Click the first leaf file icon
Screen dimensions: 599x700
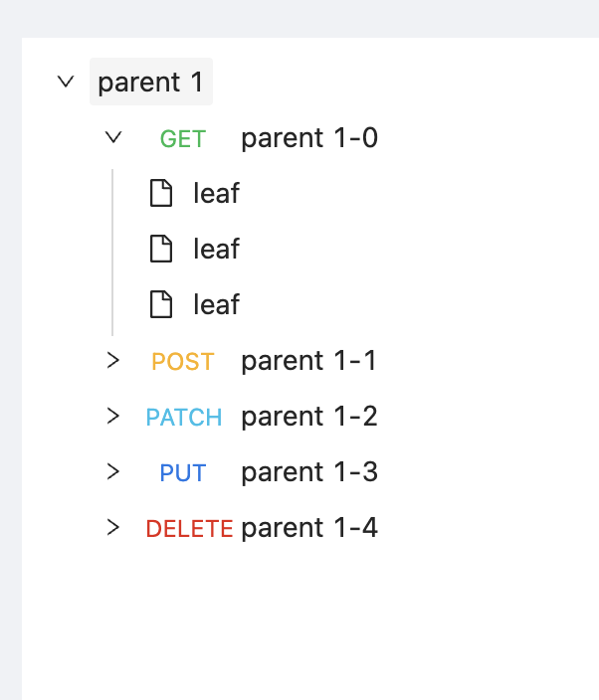tap(161, 193)
